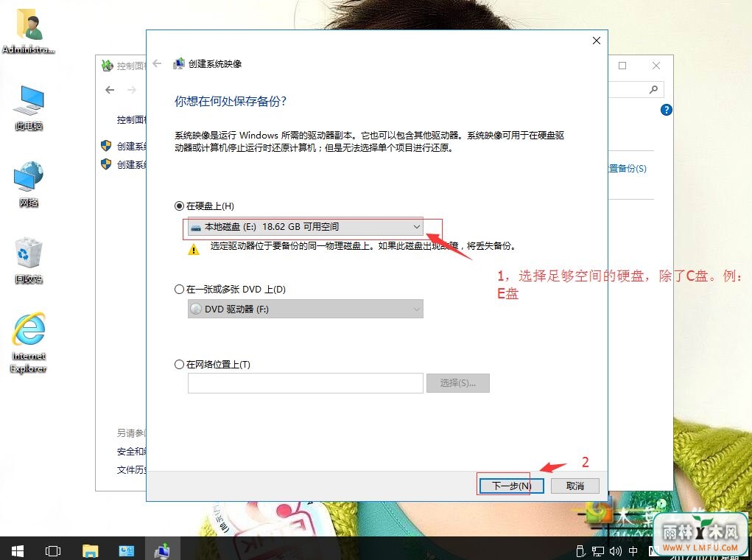Close the 创建系统映像 wizard dialog
The image size is (752, 560).
coord(596,41)
